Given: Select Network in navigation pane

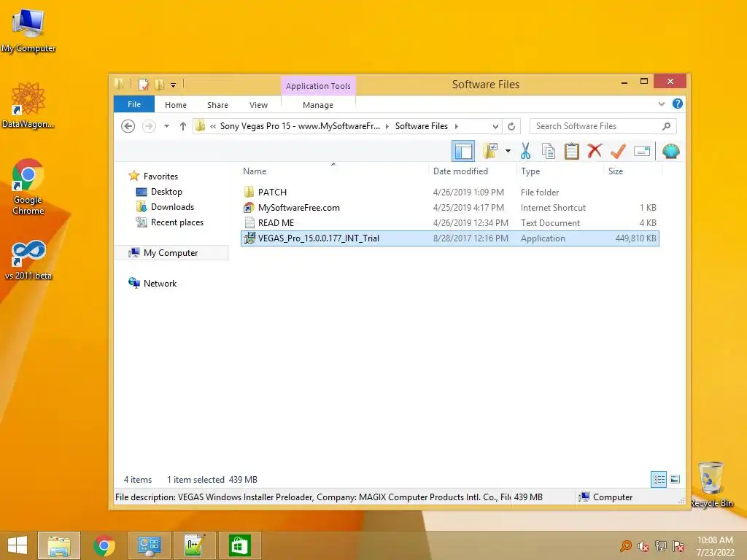Looking at the screenshot, I should pos(160,284).
